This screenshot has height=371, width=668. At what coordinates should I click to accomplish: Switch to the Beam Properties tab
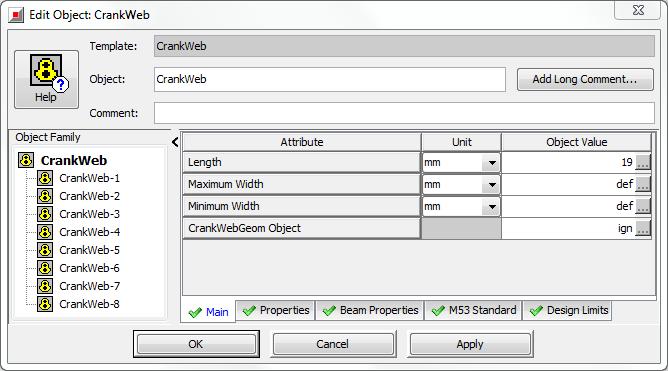pyautogui.click(x=370, y=311)
